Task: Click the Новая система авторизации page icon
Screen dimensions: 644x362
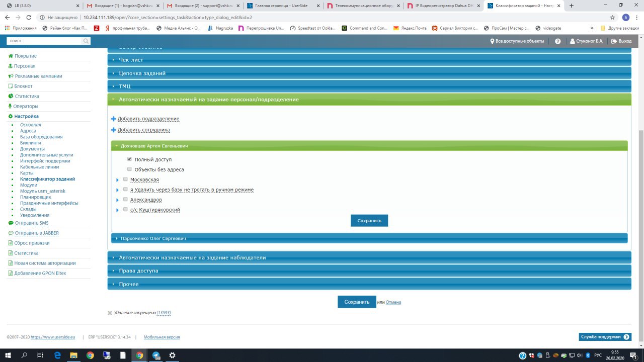Action: [x=10, y=263]
